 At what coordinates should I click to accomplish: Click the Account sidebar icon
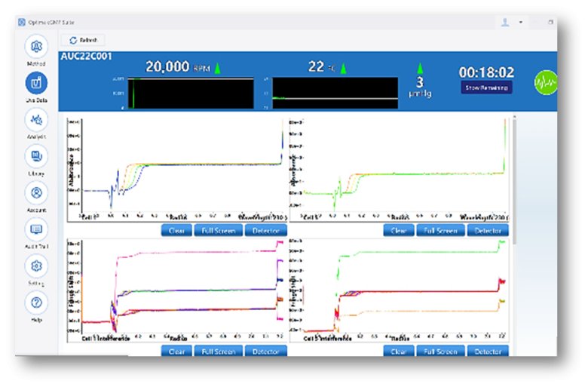(36, 192)
